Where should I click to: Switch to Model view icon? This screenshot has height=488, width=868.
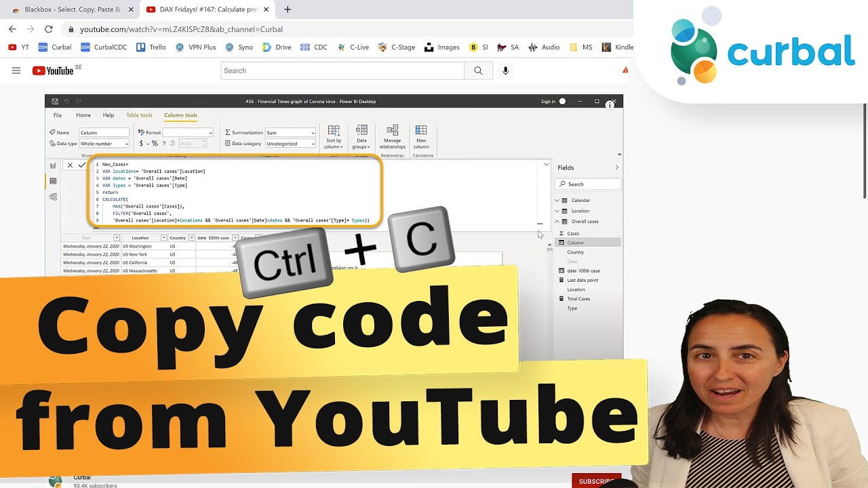point(53,197)
